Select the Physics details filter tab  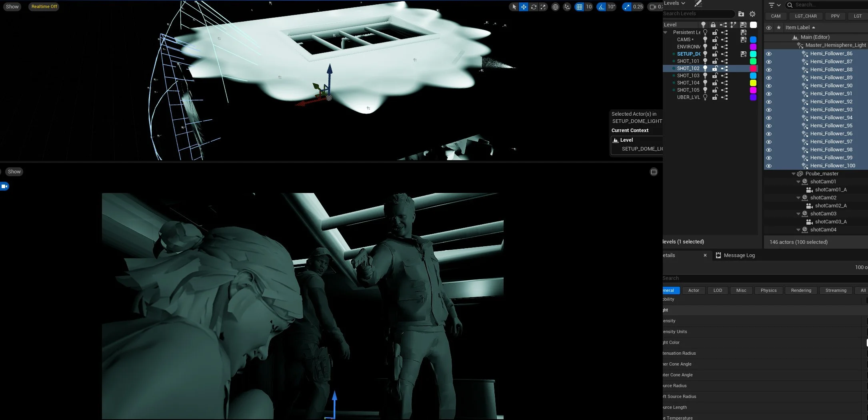point(768,291)
